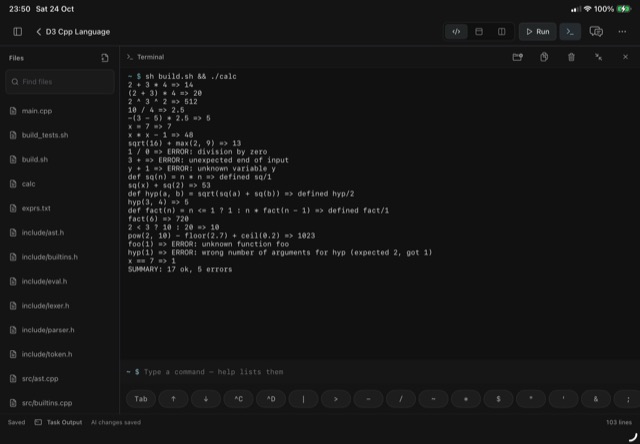Open build_tests.sh file
The image size is (640, 444).
point(60,135)
